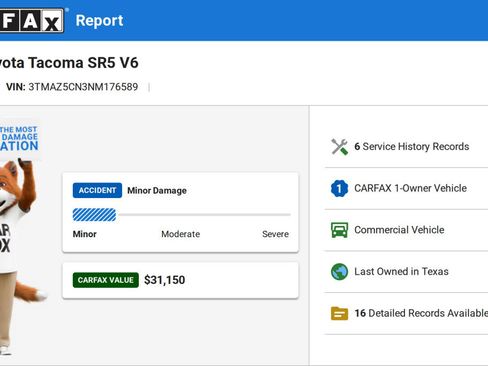Click the Report header text
Image resolution: width=488 pixels, height=366 pixels.
pyautogui.click(x=99, y=21)
